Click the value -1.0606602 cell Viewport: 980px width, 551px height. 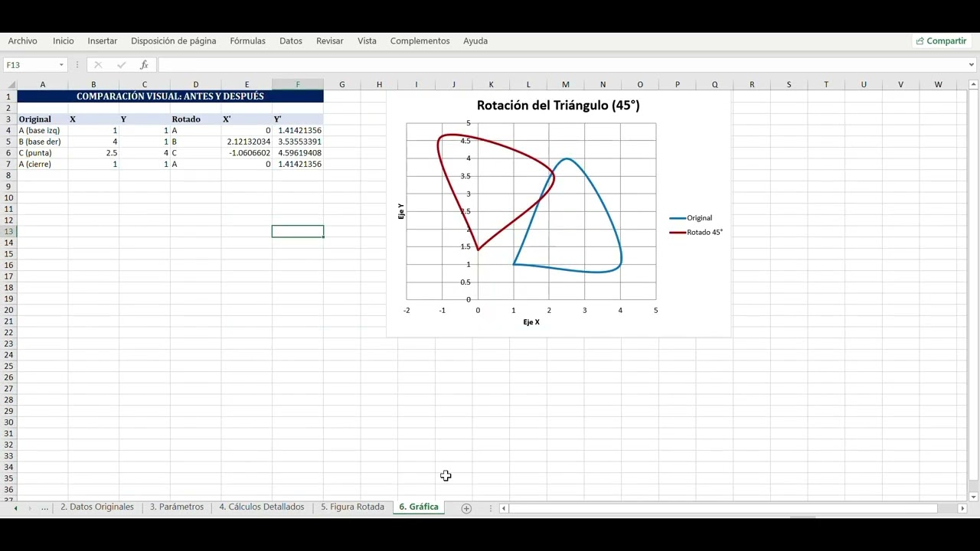pyautogui.click(x=247, y=153)
